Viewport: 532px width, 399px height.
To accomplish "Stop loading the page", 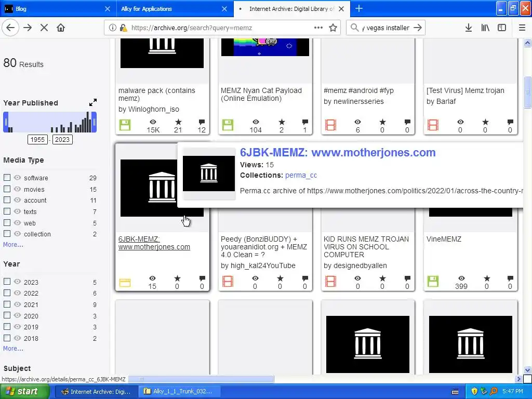I will click(x=44, y=28).
